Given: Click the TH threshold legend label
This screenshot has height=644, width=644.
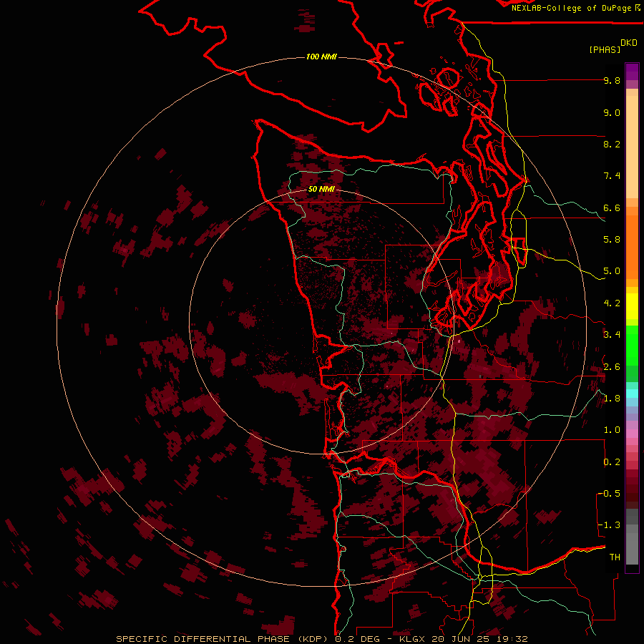Looking at the screenshot, I should point(615,557).
